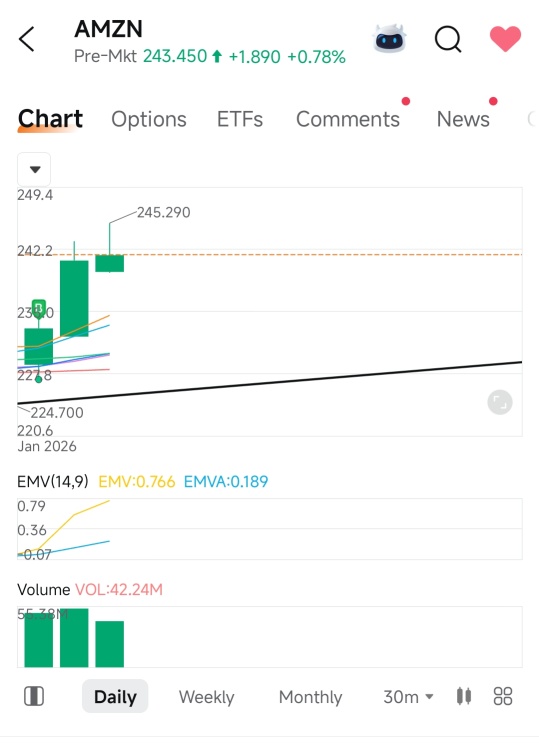Viewport: 539px width, 746px height.
Task: Open candlestick chart type icon
Action: [x=464, y=696]
